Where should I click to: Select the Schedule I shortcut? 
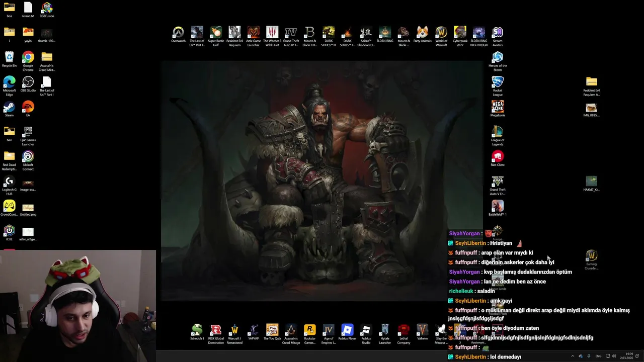pos(197,332)
